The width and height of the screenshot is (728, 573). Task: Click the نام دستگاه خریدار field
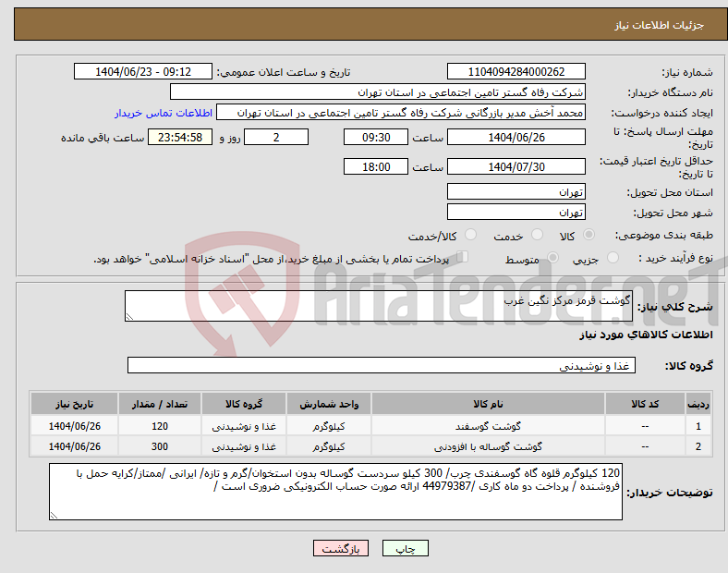378,91
